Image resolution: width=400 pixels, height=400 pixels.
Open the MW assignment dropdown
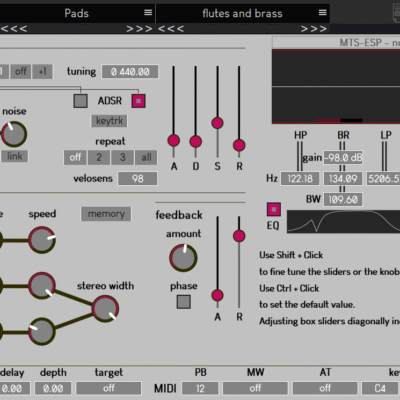pos(255,388)
